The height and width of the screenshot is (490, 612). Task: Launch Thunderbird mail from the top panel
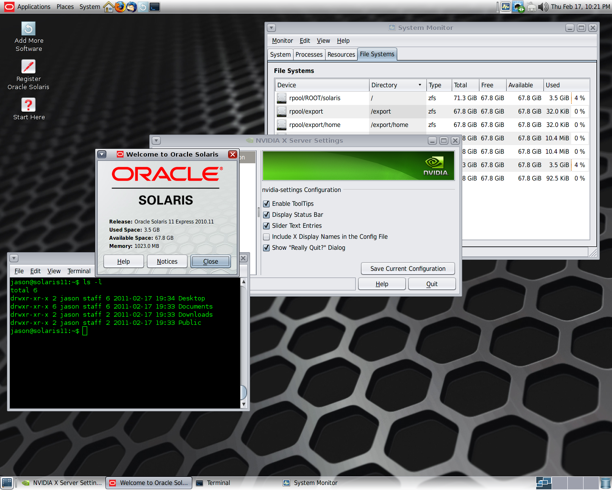tap(132, 7)
